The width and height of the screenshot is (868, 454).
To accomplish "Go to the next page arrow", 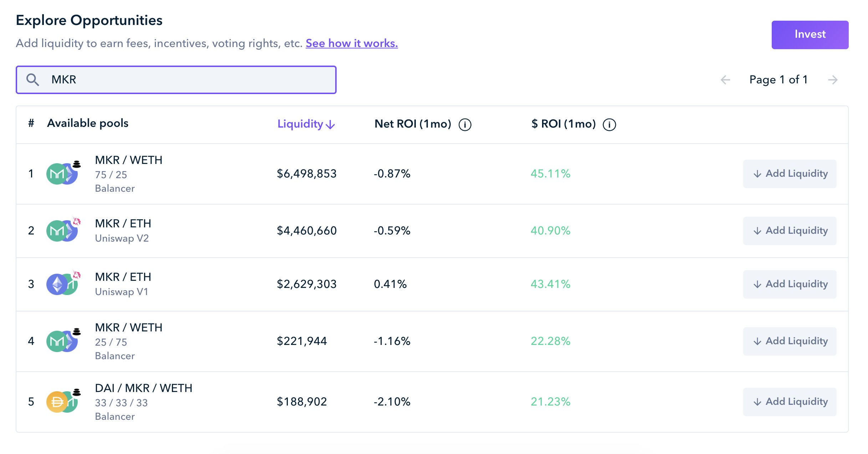I will point(833,80).
